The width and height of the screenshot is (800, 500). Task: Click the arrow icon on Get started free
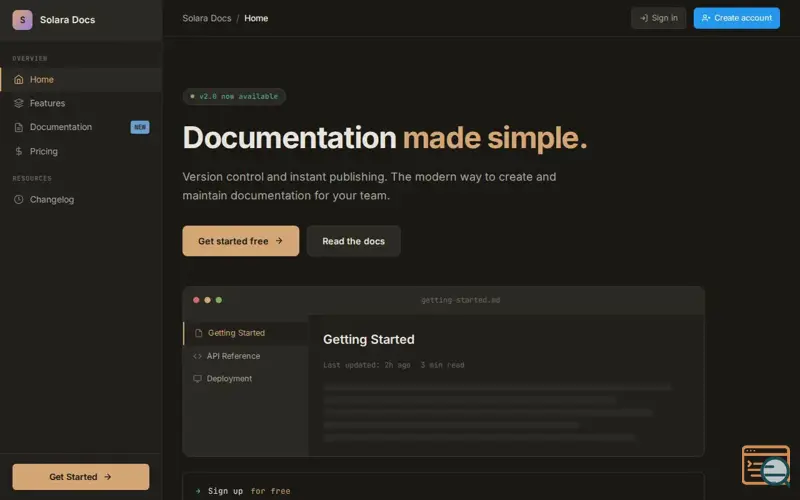279,241
